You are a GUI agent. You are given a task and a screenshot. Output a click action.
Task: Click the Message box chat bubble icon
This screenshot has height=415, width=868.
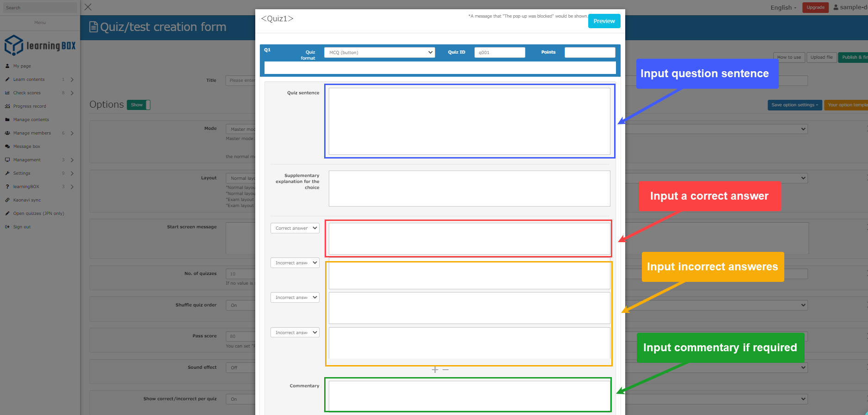(7, 146)
